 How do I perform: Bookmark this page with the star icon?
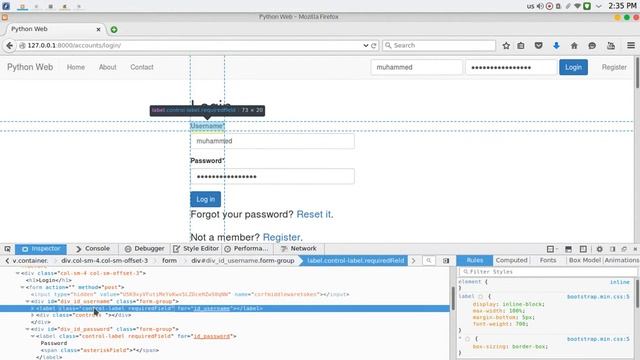pos(506,45)
